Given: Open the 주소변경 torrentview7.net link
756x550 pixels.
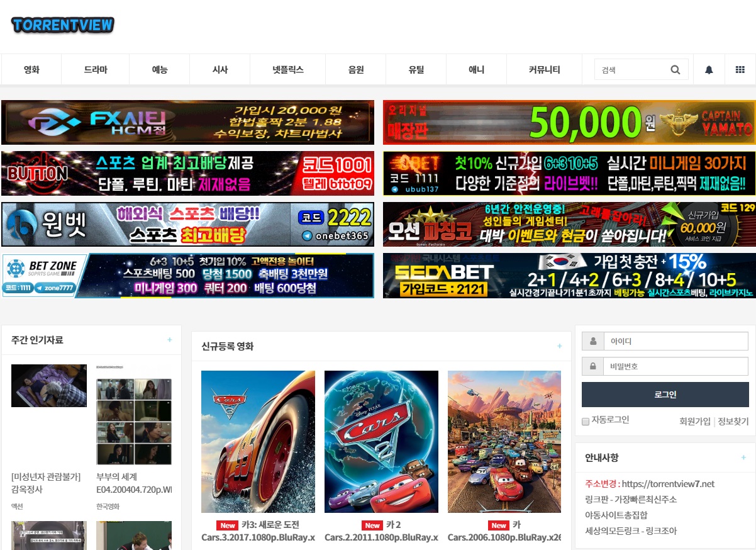Looking at the screenshot, I should (650, 484).
